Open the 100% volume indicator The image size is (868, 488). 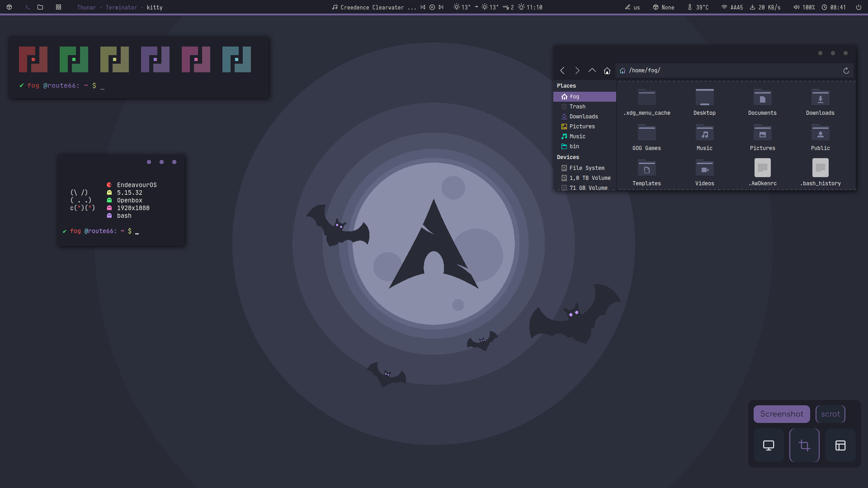pyautogui.click(x=804, y=8)
